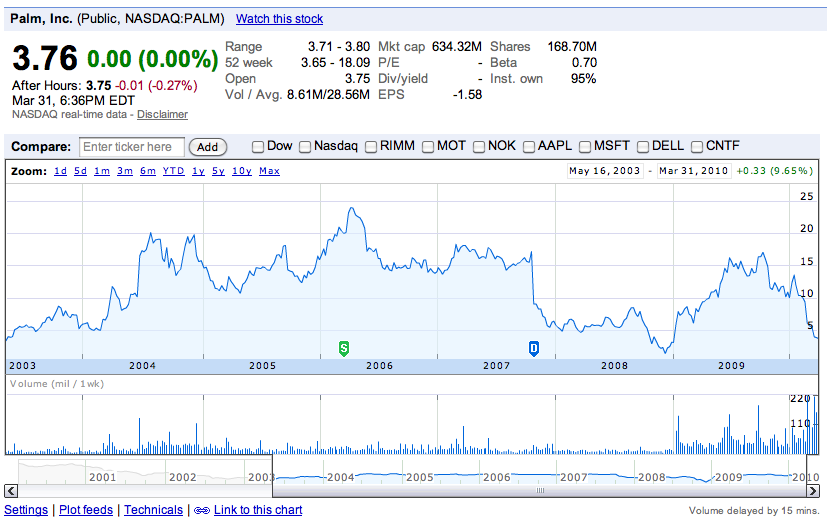The height and width of the screenshot is (523, 827).
Task: Click the Range value 3.71 - 3.80
Action: click(339, 47)
